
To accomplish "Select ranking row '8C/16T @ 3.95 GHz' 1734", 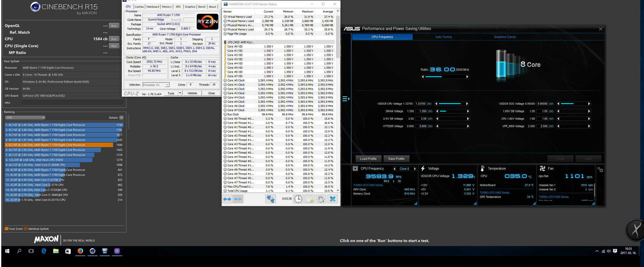I will click(x=64, y=125).
